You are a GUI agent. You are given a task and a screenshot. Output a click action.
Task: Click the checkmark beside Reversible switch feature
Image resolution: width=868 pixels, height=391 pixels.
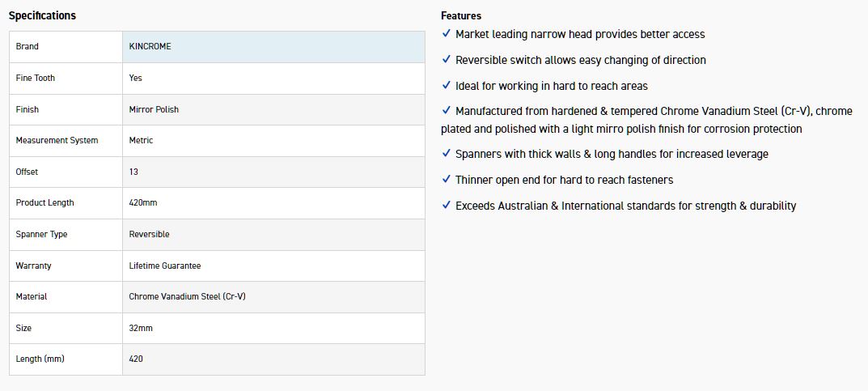[447, 60]
